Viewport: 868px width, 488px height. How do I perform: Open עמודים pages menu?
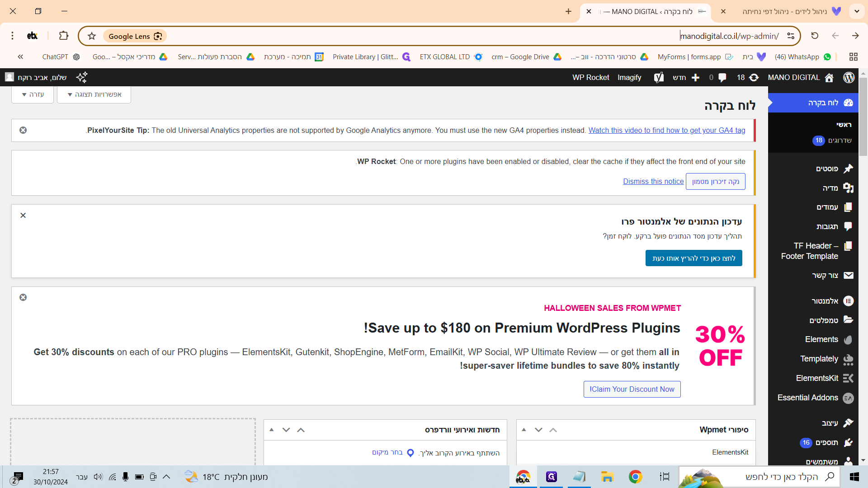pyautogui.click(x=813, y=207)
